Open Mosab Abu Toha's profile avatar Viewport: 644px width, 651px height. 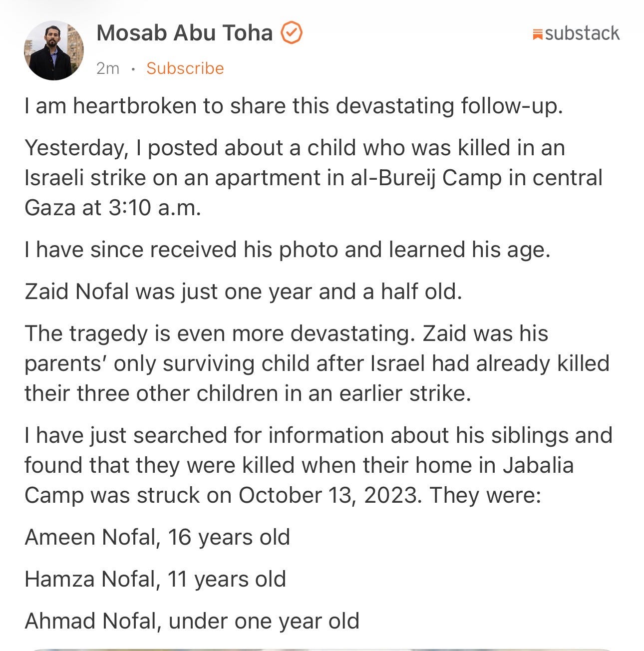54,50
